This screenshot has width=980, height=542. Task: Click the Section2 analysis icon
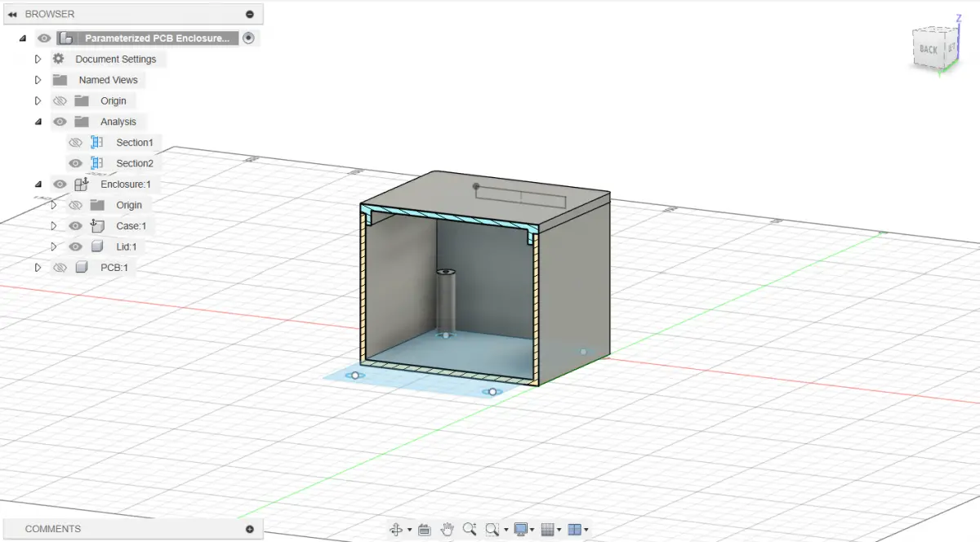[x=97, y=163]
